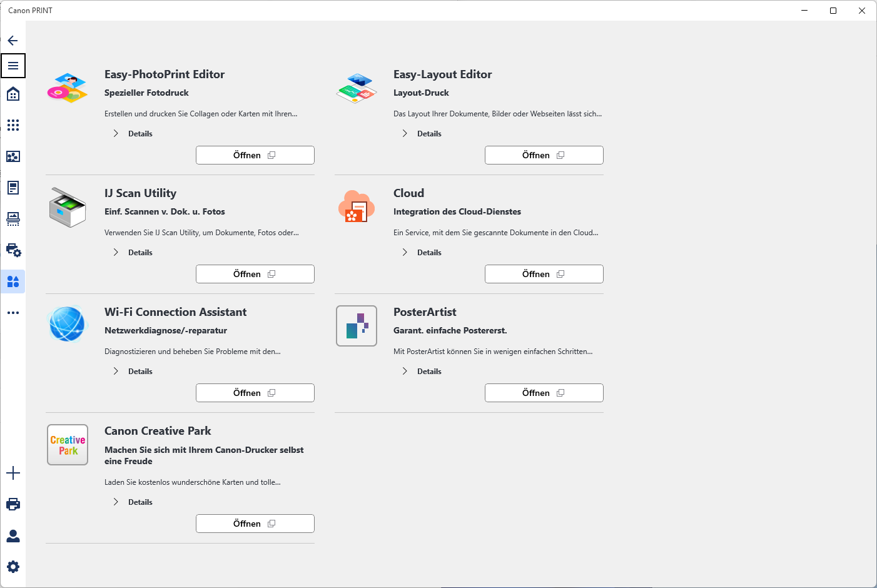The height and width of the screenshot is (588, 877).
Task: Open Cloud with Öffnen button
Action: tap(544, 274)
